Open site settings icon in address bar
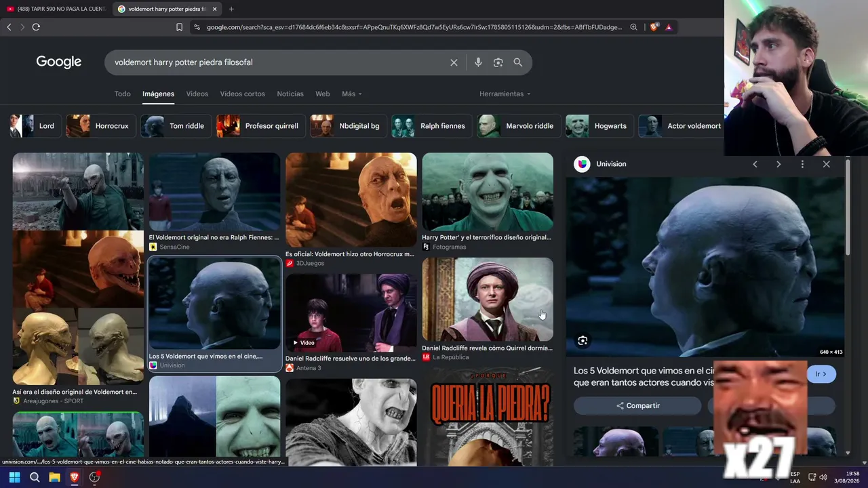 (197, 27)
